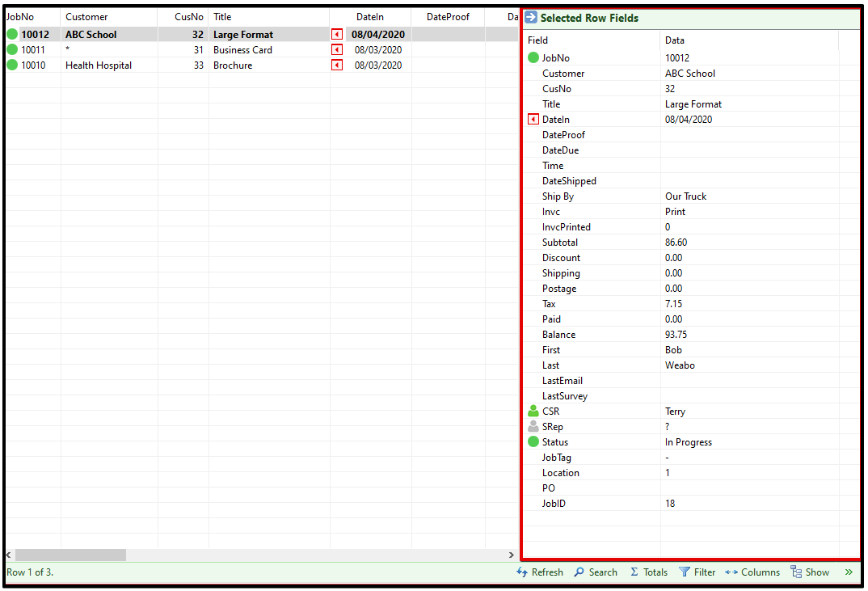
Task: Click the Health Hospital customer cell
Action: (x=99, y=65)
